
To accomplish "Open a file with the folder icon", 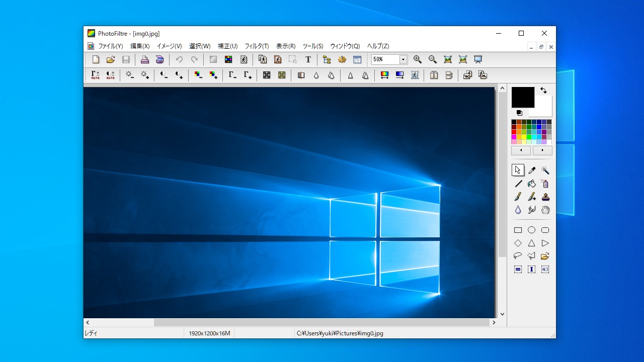I will click(x=111, y=59).
